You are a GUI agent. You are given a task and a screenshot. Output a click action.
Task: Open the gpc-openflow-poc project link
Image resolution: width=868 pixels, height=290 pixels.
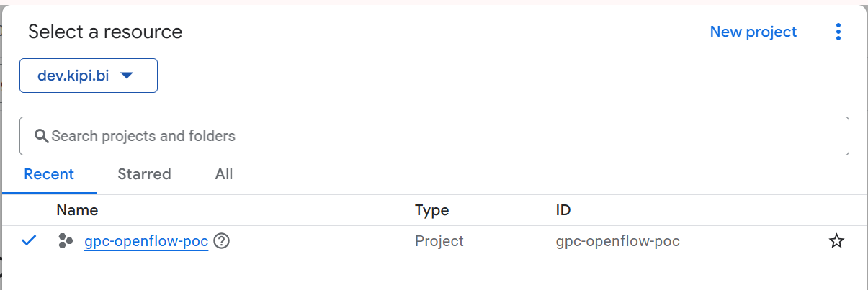click(x=146, y=242)
